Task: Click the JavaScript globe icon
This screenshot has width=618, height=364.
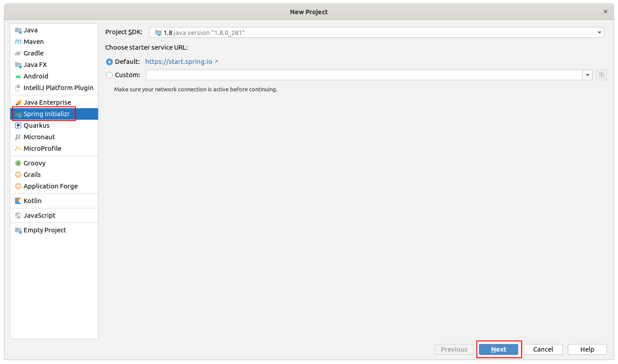Action: click(18, 215)
